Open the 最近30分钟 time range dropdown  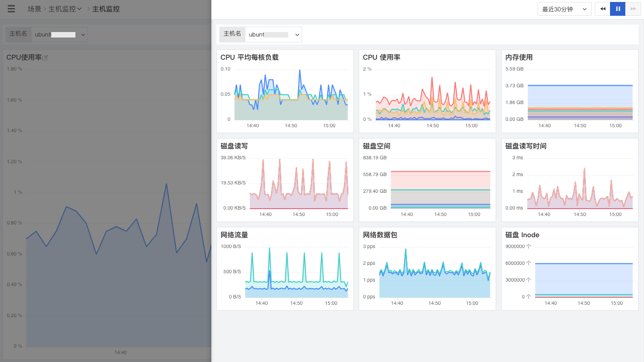pyautogui.click(x=565, y=9)
